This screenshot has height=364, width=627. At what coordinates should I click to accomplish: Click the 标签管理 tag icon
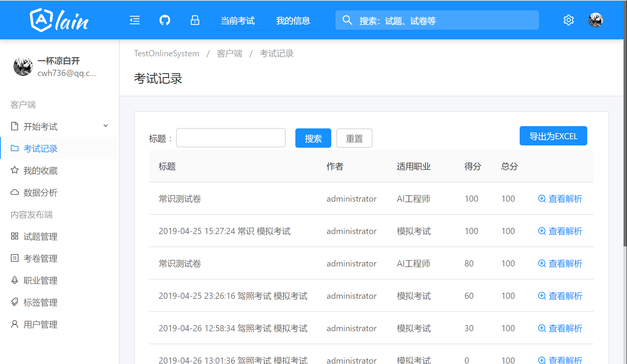(x=15, y=302)
